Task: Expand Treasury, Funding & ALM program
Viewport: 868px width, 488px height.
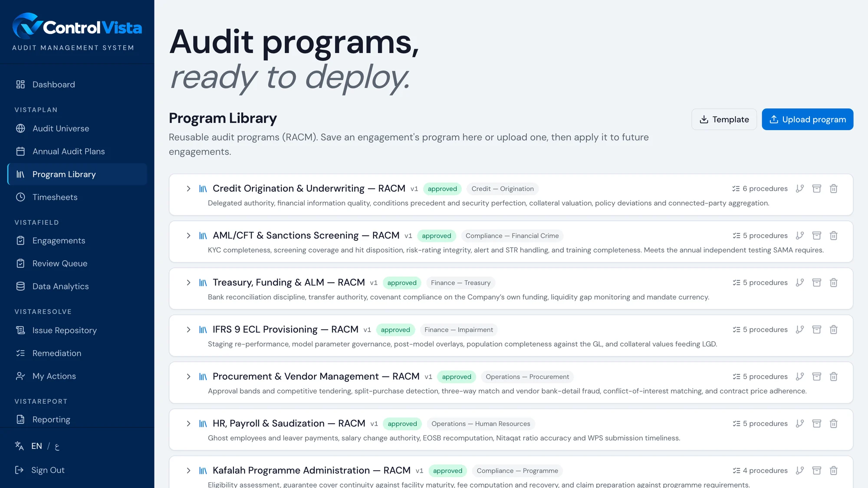Action: [x=188, y=283]
